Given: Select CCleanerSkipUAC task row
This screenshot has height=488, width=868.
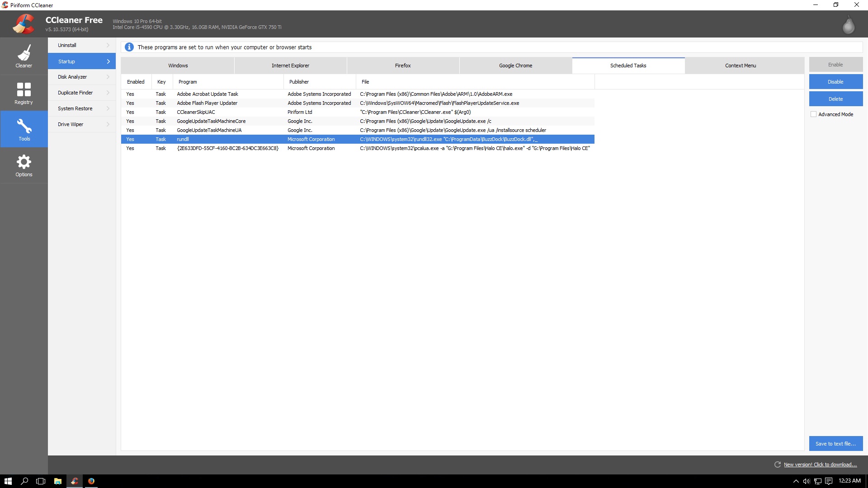Looking at the screenshot, I should coord(358,112).
